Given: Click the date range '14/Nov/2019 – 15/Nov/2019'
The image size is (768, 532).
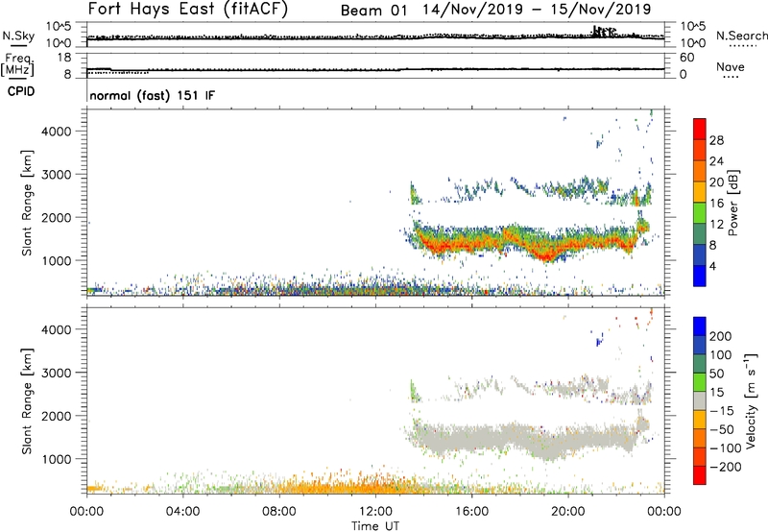Looking at the screenshot, I should point(537,10).
